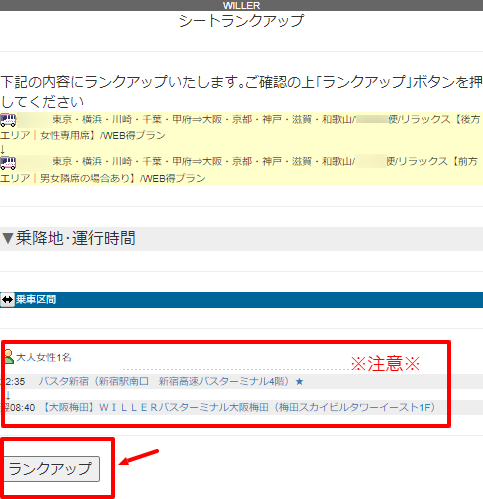Click departure time 2:35 text
Screen dimensions: 483x499
[x=15, y=382]
